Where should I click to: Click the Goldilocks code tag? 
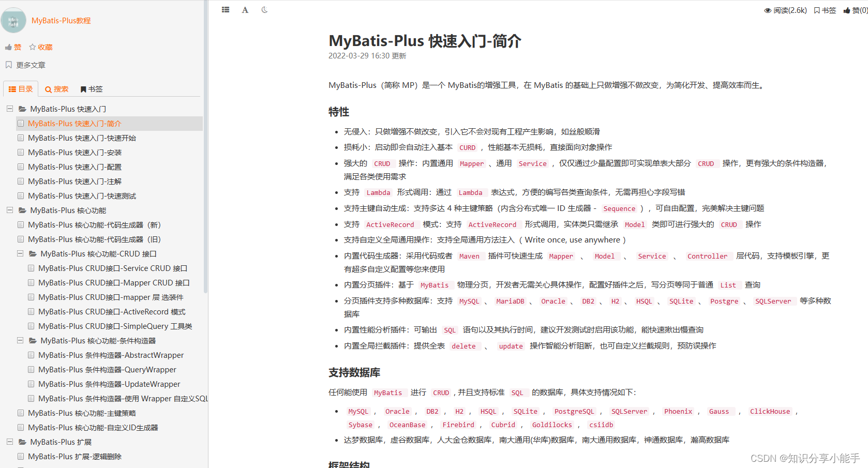click(552, 425)
